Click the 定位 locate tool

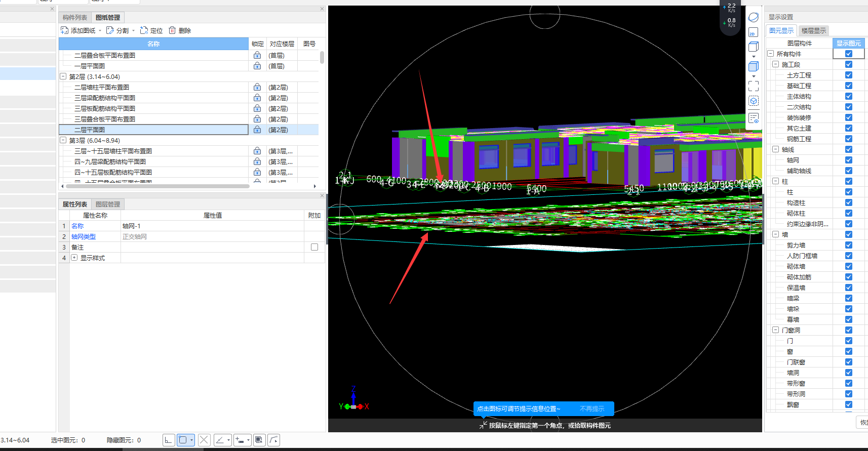[151, 30]
